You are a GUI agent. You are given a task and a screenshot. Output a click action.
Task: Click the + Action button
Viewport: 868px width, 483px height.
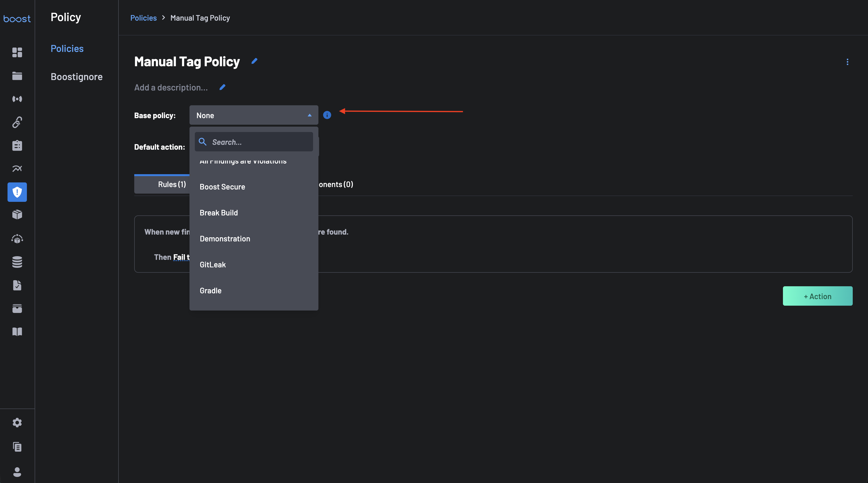pos(817,296)
